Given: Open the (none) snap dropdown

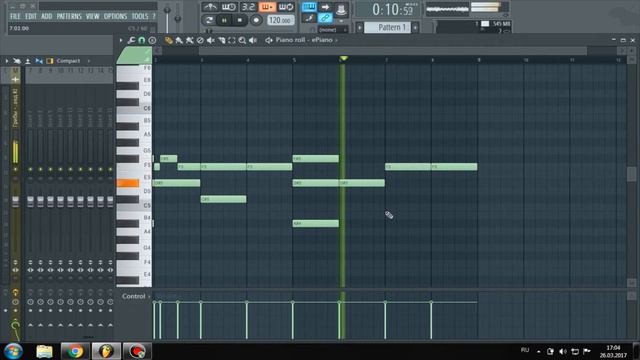Looking at the screenshot, I should tap(333, 30).
